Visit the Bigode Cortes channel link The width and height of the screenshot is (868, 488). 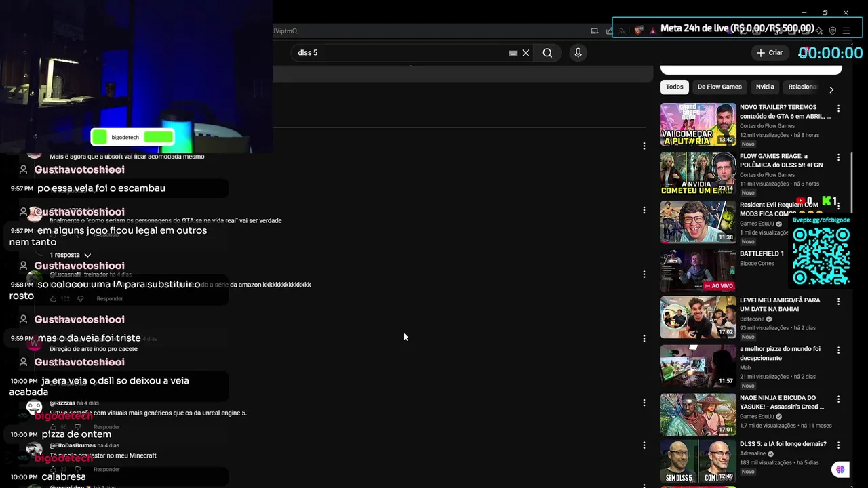(x=757, y=264)
